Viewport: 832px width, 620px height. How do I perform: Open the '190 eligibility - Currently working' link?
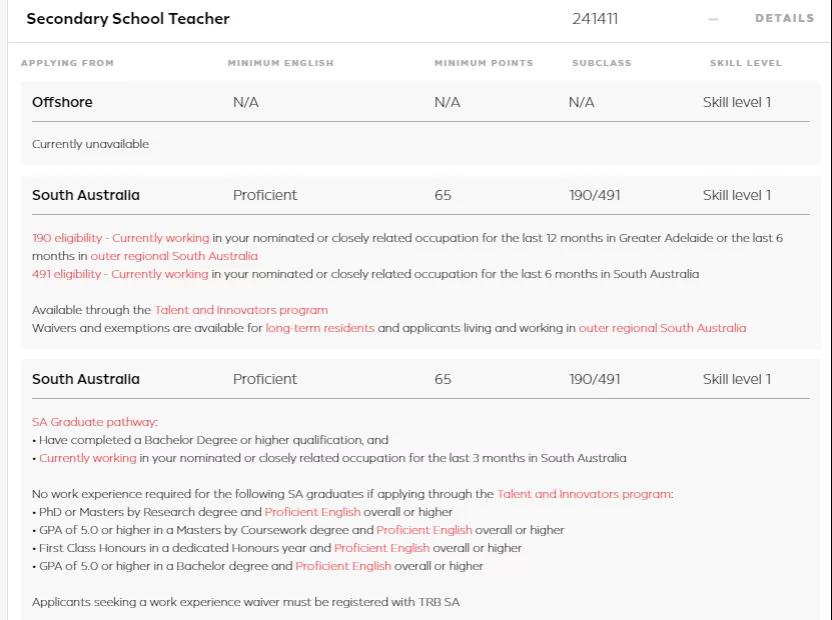(x=121, y=238)
